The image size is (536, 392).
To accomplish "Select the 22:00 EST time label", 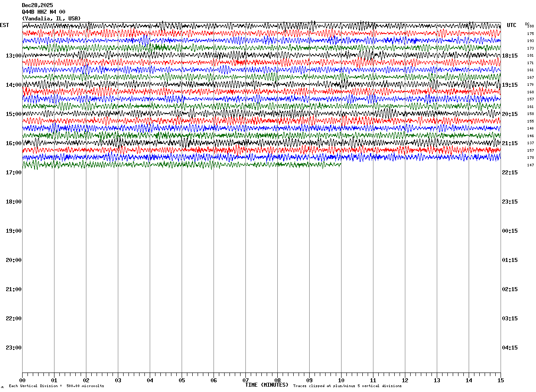I will click(14, 319).
